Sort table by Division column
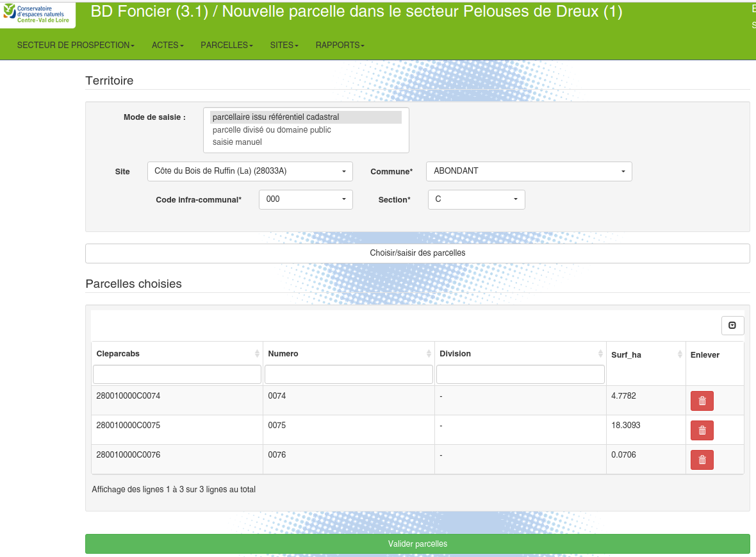Image resolution: width=756 pixels, height=557 pixels. (x=520, y=354)
